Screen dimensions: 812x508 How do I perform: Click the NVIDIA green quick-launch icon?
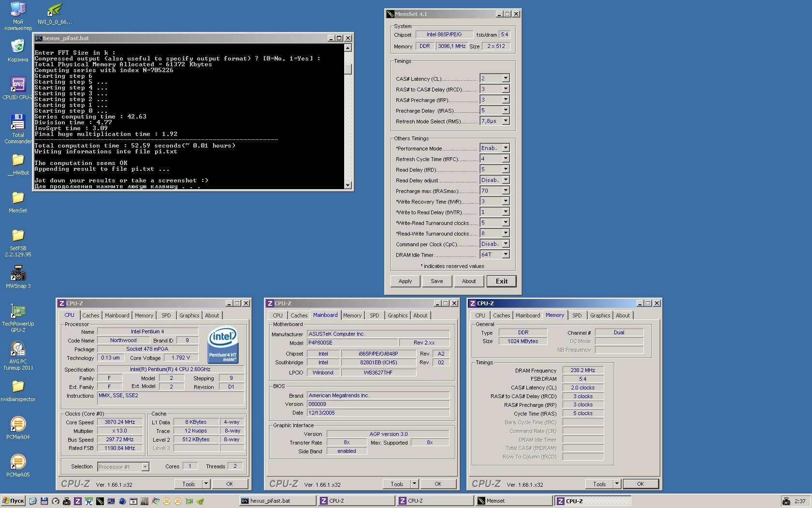(x=200, y=501)
